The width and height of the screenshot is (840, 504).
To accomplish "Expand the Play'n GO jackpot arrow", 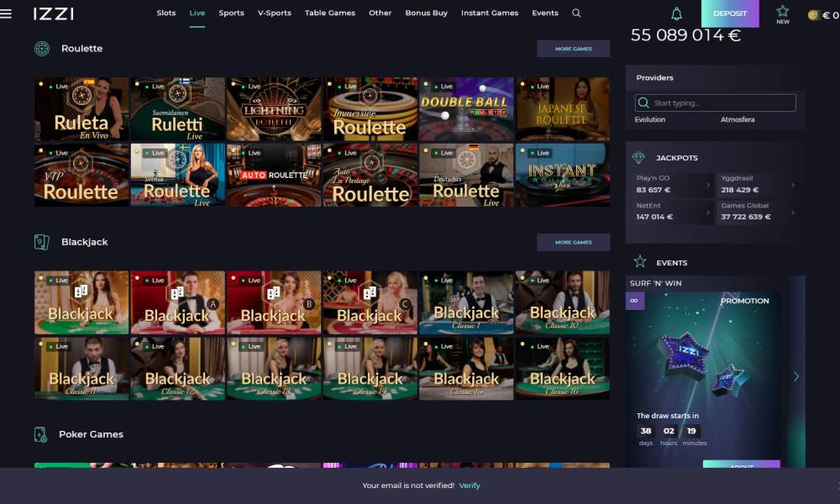I will [x=707, y=185].
